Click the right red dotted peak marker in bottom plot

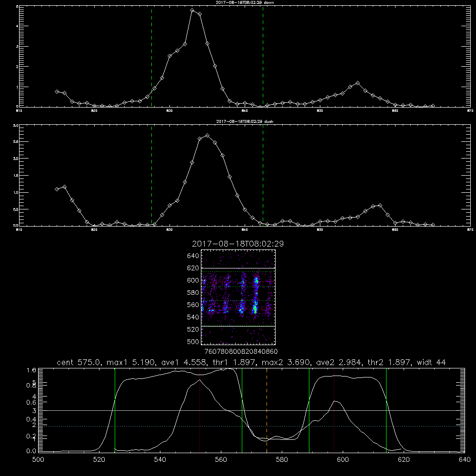pyautogui.click(x=334, y=410)
